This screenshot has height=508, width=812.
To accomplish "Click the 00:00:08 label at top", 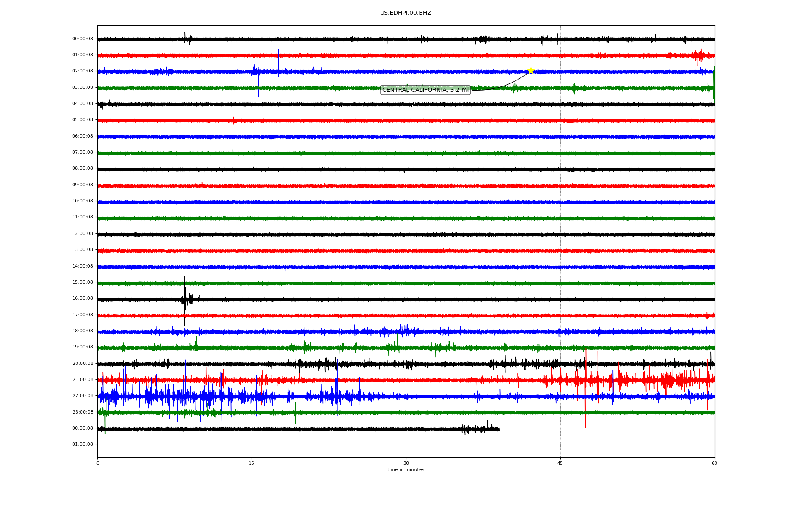I will [82, 39].
